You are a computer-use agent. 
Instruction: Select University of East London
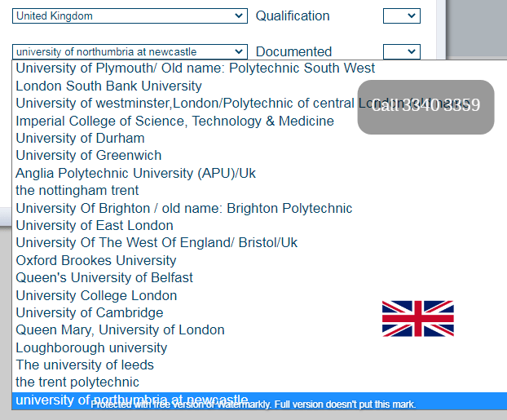pyautogui.click(x=95, y=225)
